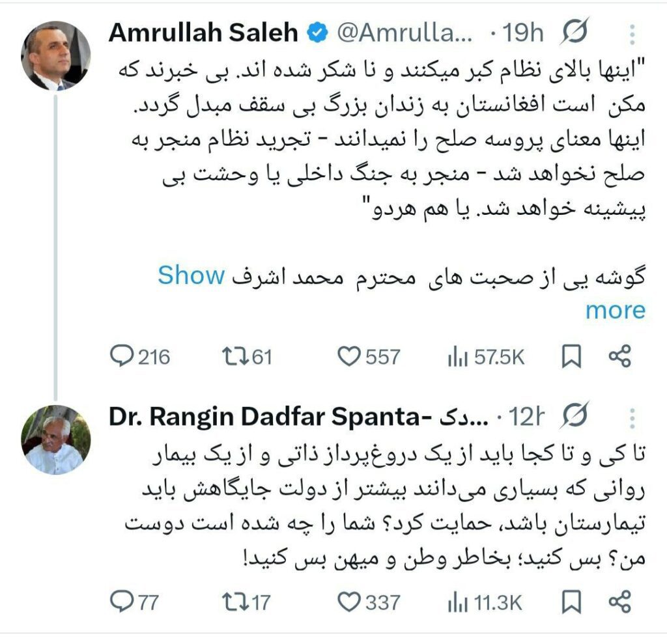Bookmark Dr. Spanta's reply
Screen dimensions: 667x644
click(571, 603)
